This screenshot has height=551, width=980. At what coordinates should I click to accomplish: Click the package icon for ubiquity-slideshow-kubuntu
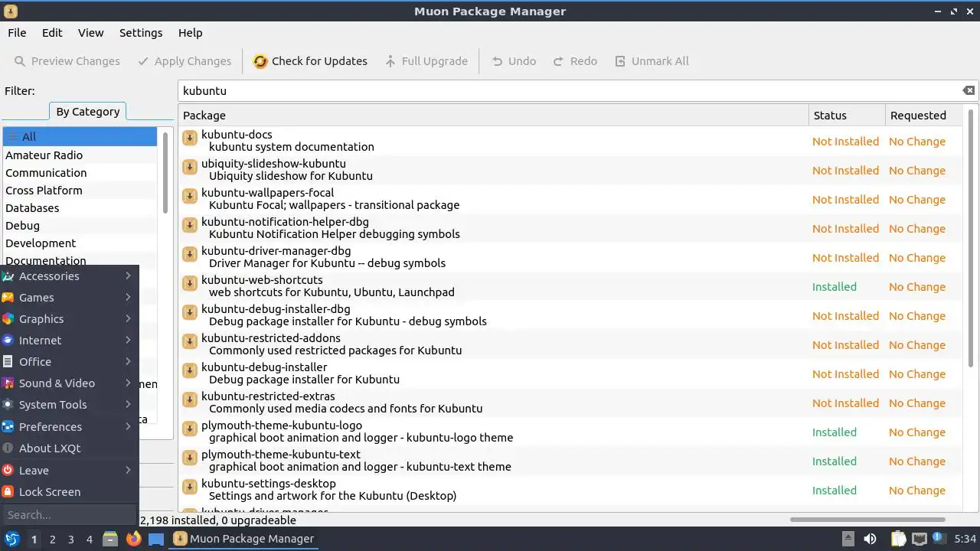[190, 168]
